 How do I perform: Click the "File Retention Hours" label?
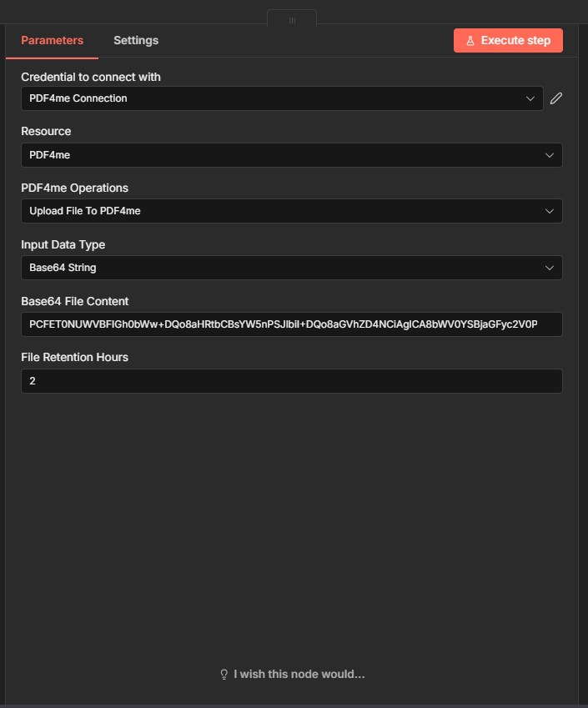click(74, 357)
